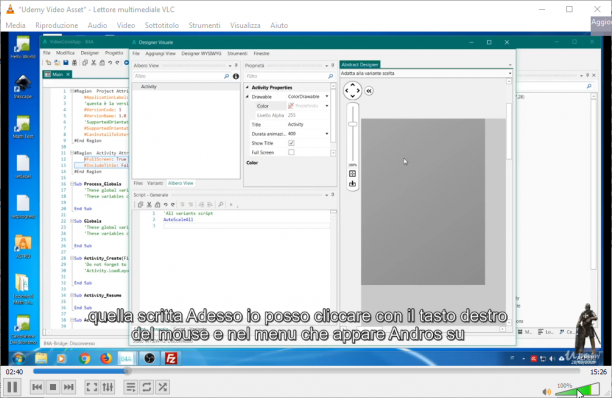Mute audio via VLC speaker icon
The width and height of the screenshot is (612, 398).
tap(547, 391)
